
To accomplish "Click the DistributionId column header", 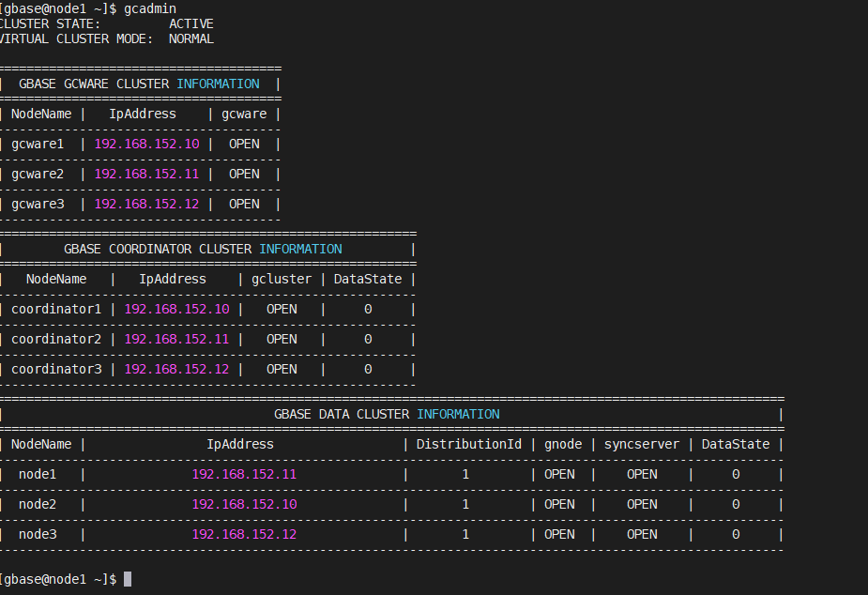I will click(469, 444).
